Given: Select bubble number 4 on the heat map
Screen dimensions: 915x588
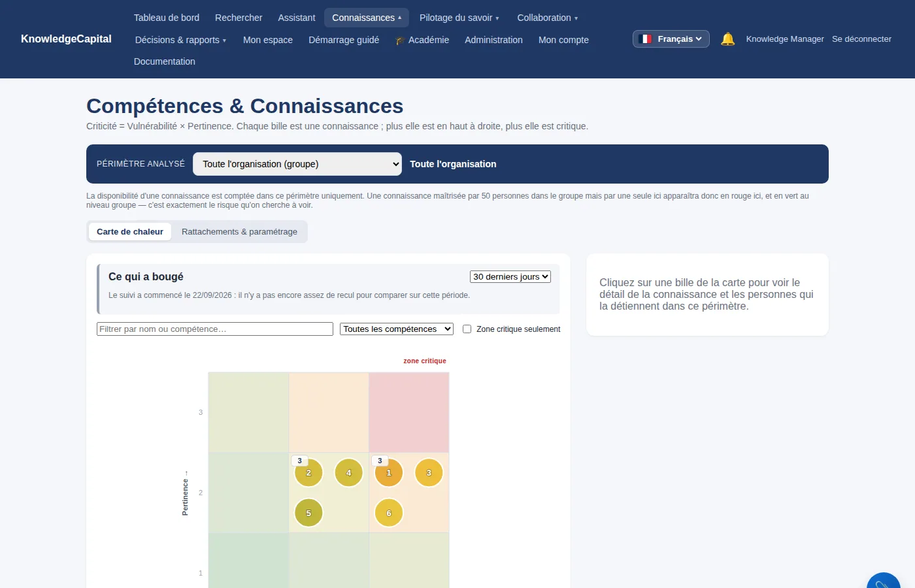Looking at the screenshot, I should tap(348, 473).
